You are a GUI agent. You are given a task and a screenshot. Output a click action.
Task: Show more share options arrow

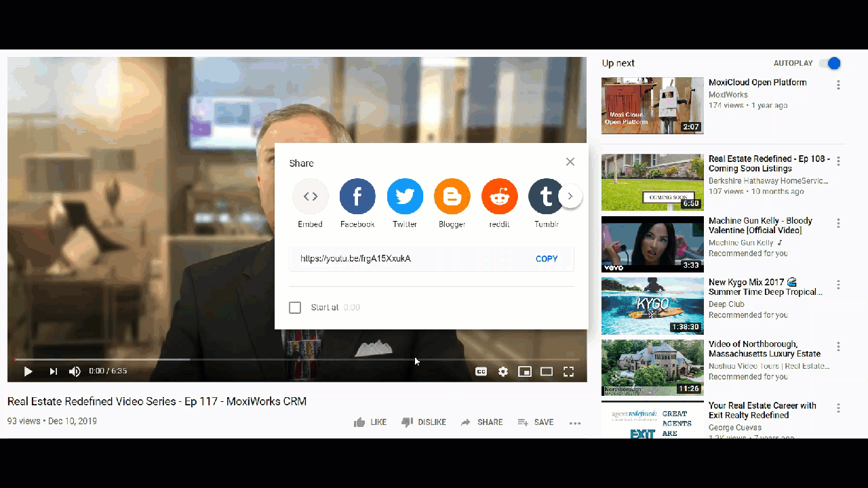[x=570, y=196]
